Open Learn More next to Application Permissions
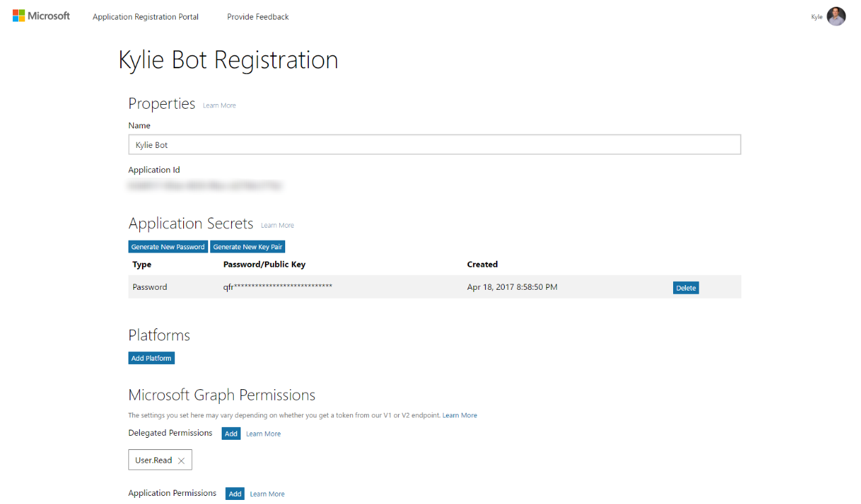This screenshot has height=504, width=861. tap(267, 494)
